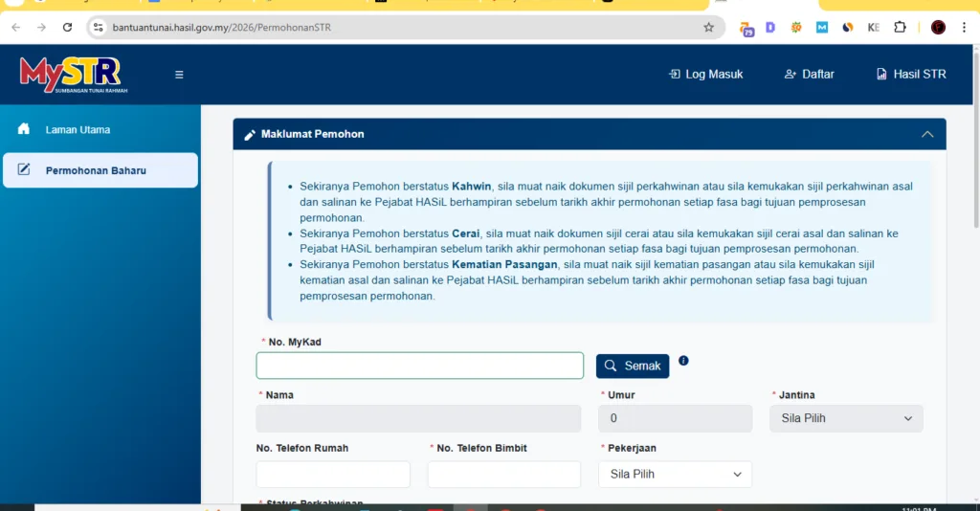
Task: Click the Maklumat Pemohon header title
Action: point(313,134)
